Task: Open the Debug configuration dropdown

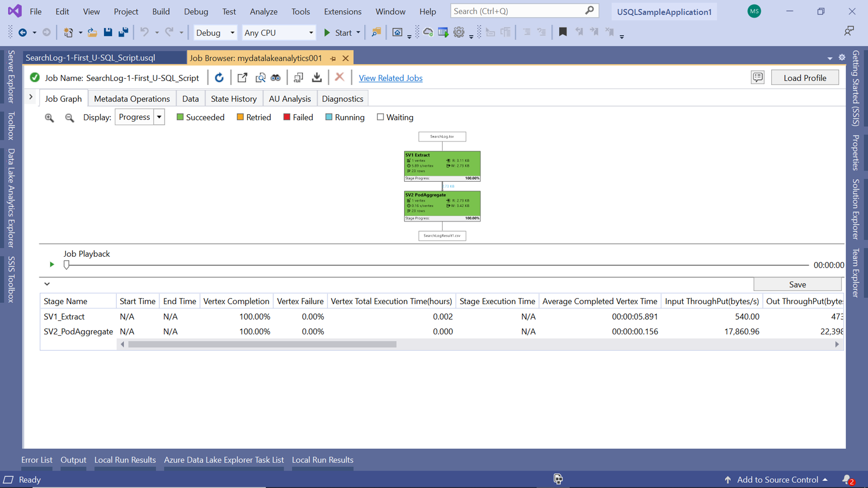Action: [232, 33]
